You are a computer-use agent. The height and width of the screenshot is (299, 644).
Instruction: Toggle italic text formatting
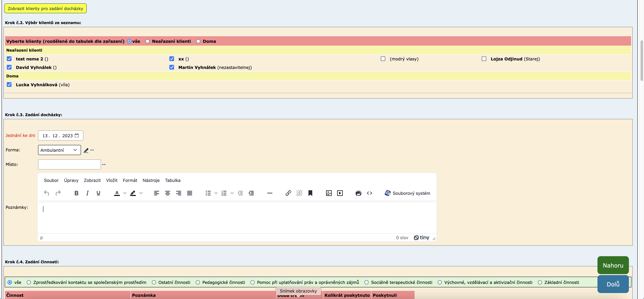point(87,193)
